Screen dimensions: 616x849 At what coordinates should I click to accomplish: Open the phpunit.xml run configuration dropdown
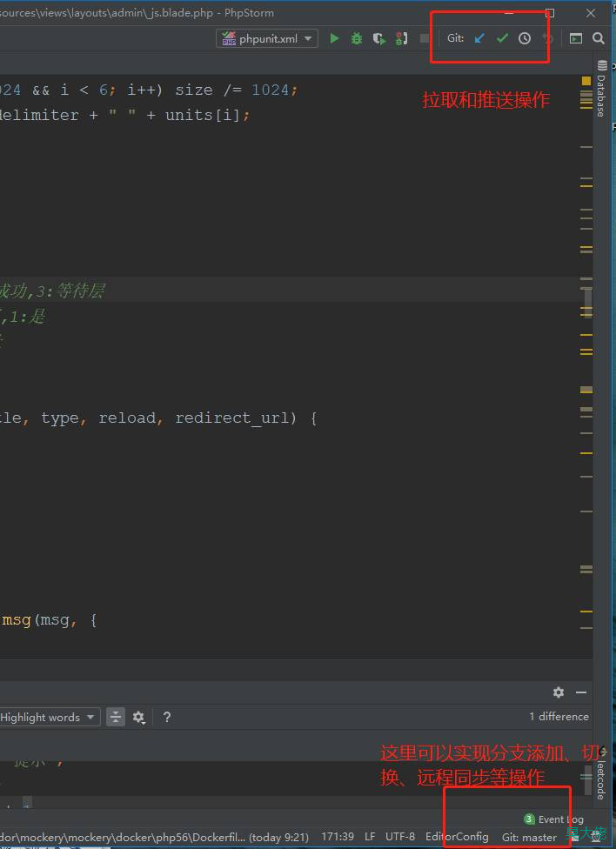[266, 38]
